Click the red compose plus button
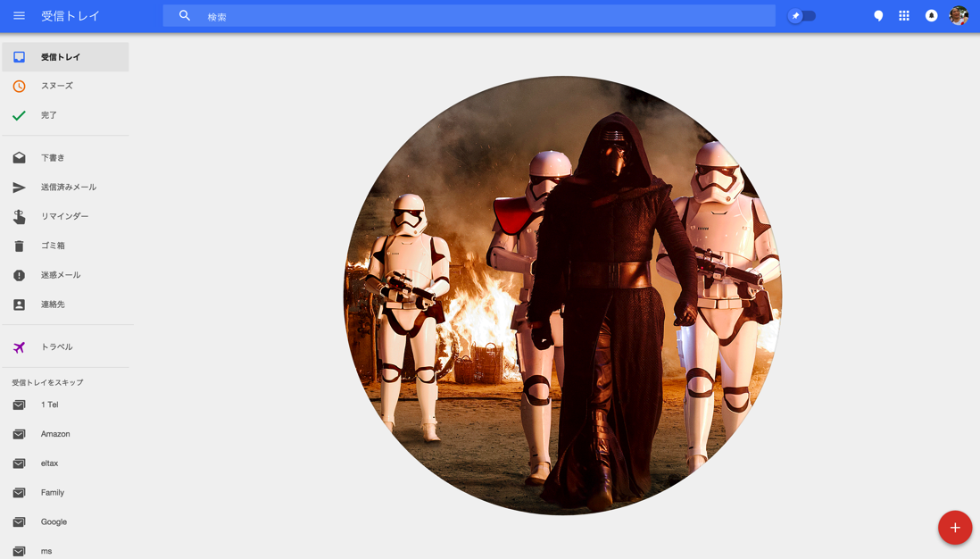Image resolution: width=980 pixels, height=559 pixels. coord(955,528)
